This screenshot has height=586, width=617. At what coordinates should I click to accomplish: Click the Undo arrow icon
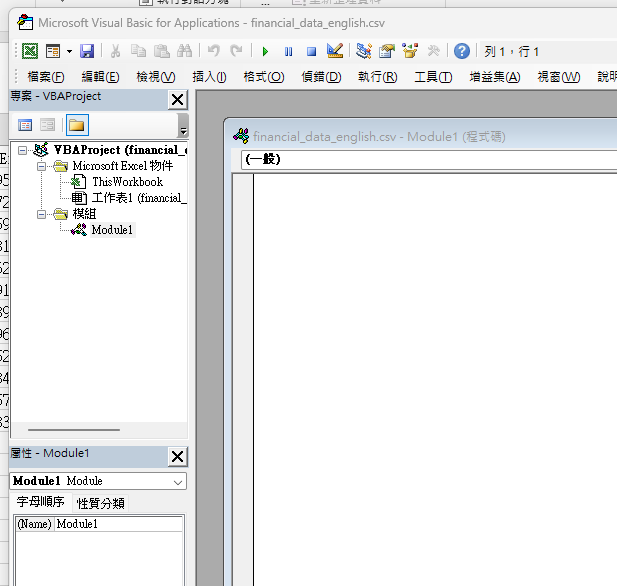[x=213, y=51]
